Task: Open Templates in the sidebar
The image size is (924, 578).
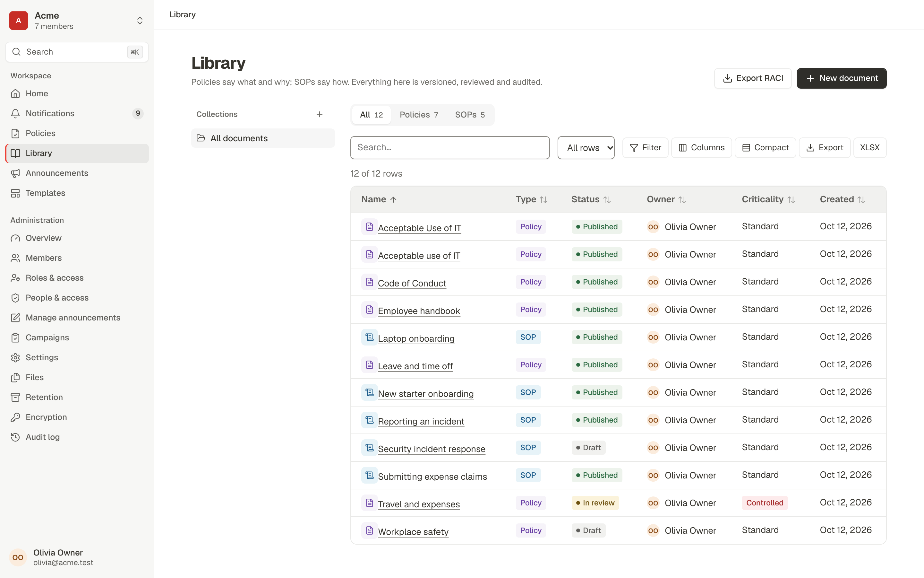Action: coord(77,193)
